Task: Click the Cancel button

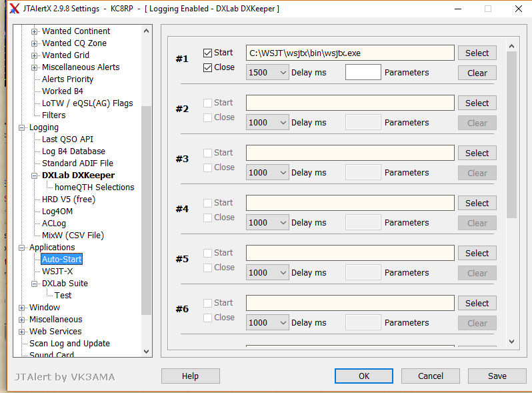Action: [431, 376]
